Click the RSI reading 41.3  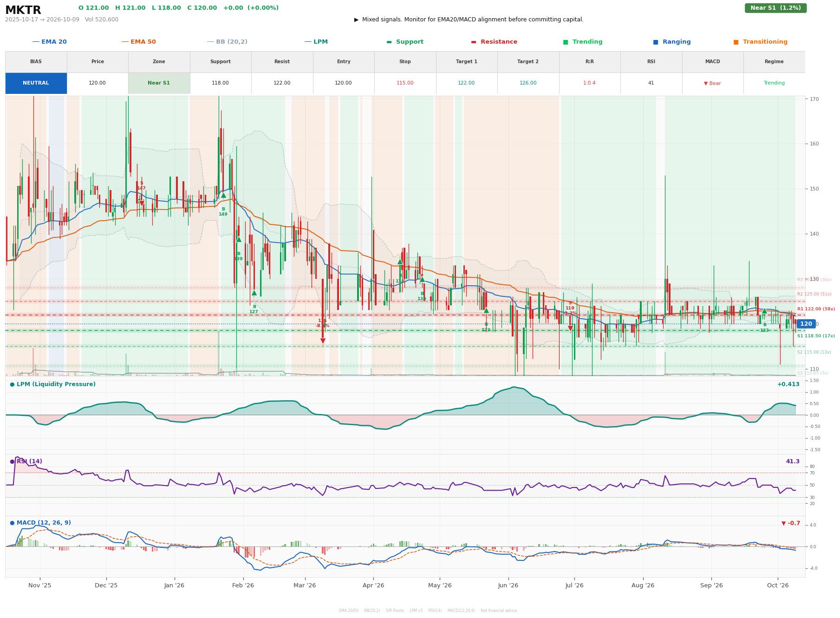coord(793,461)
